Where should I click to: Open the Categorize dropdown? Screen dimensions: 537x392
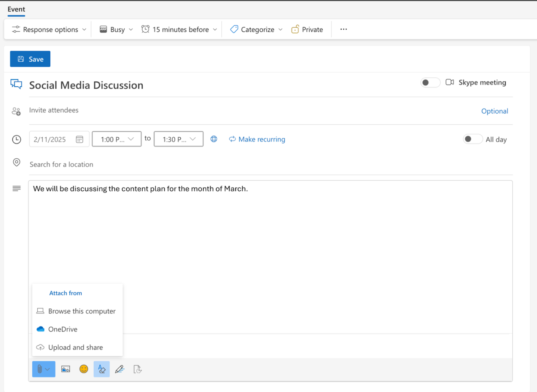tap(256, 30)
